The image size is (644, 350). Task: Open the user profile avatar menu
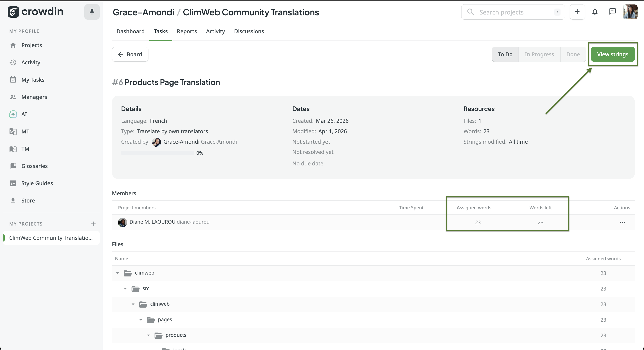(x=630, y=12)
